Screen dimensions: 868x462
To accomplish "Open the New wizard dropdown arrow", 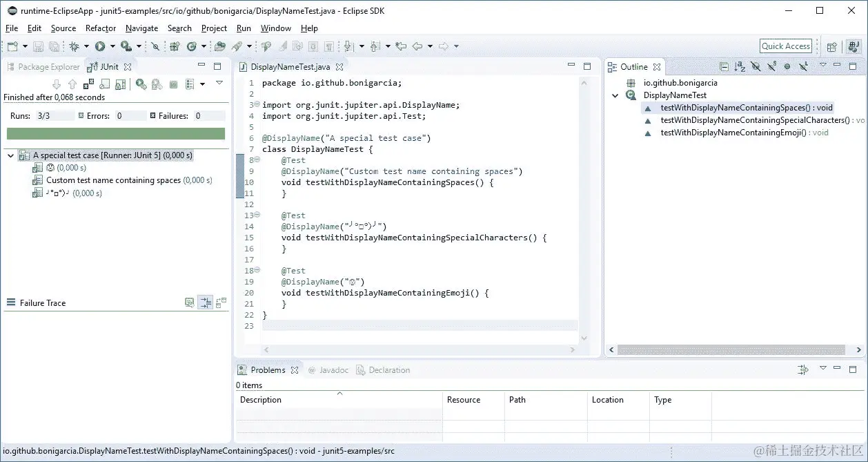I will (25, 46).
